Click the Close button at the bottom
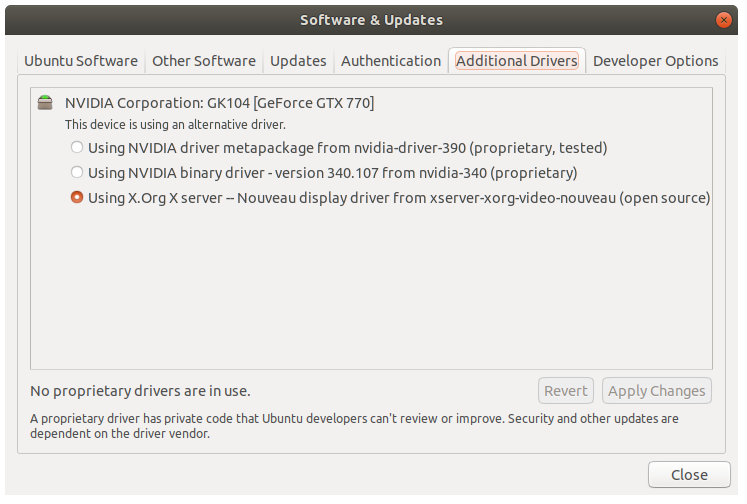This screenshot has height=504, width=747. click(x=689, y=474)
